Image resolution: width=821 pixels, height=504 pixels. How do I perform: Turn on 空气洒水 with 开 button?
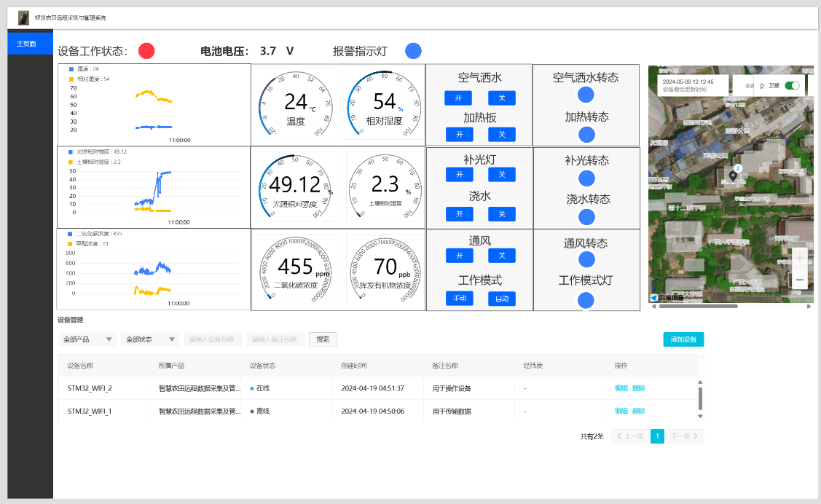click(458, 98)
